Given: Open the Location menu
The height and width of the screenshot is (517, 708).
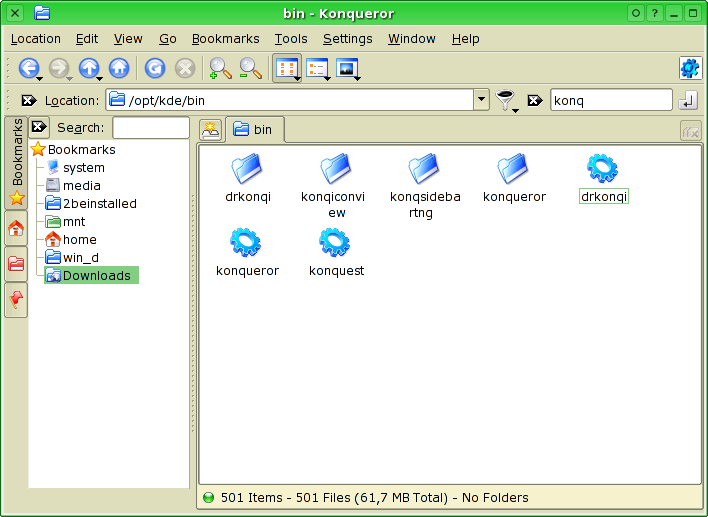Looking at the screenshot, I should (x=36, y=39).
